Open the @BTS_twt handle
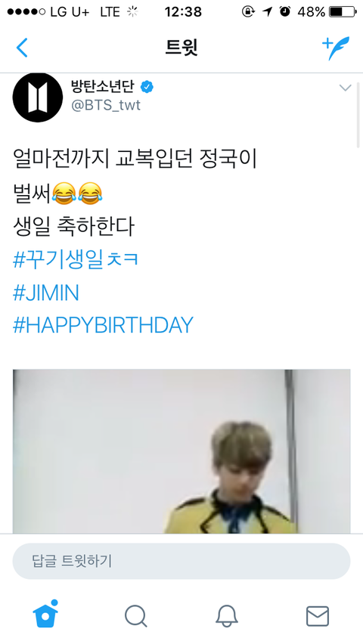This screenshot has height=644, width=363. pos(106,105)
